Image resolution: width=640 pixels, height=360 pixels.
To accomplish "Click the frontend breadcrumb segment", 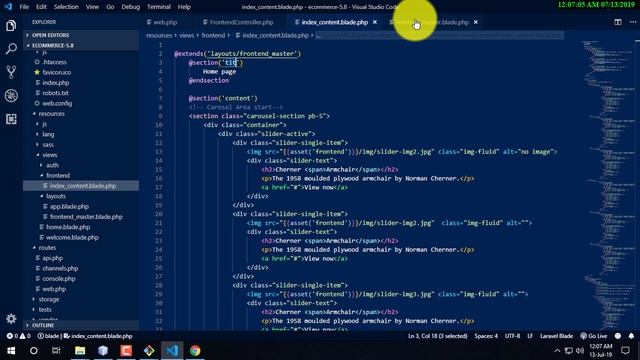I will [x=213, y=36].
